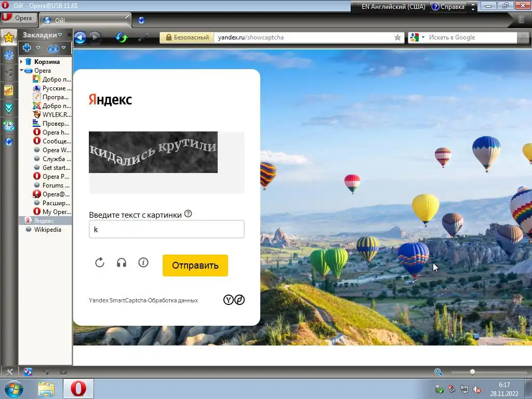Open closed tabs trash icon
Viewport: 532px width, 399px height.
(x=521, y=20)
